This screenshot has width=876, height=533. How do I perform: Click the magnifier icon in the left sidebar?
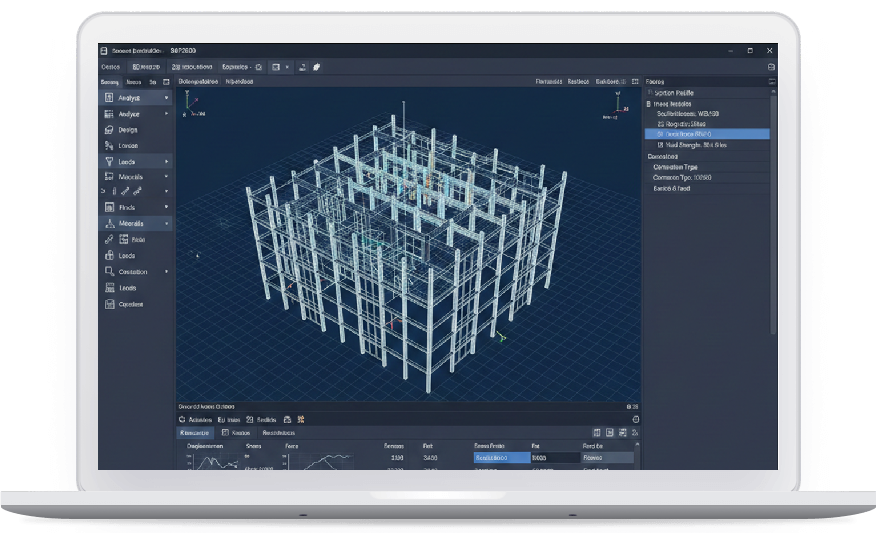110,272
